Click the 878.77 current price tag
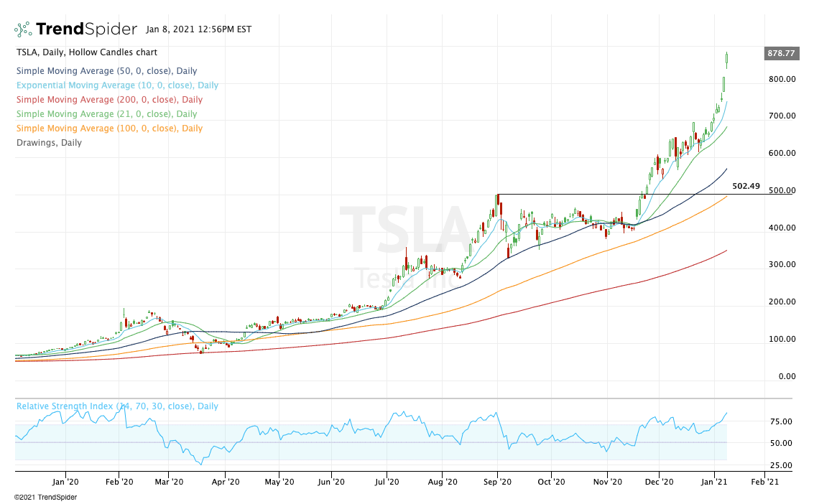The height and width of the screenshot is (504, 814). pyautogui.click(x=781, y=53)
